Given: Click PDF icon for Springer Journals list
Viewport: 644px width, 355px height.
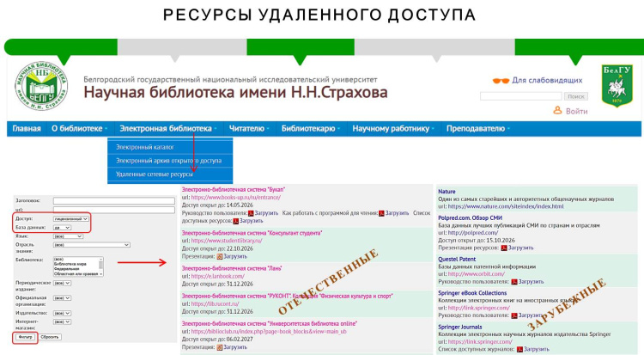Looking at the screenshot, I should [520, 350].
